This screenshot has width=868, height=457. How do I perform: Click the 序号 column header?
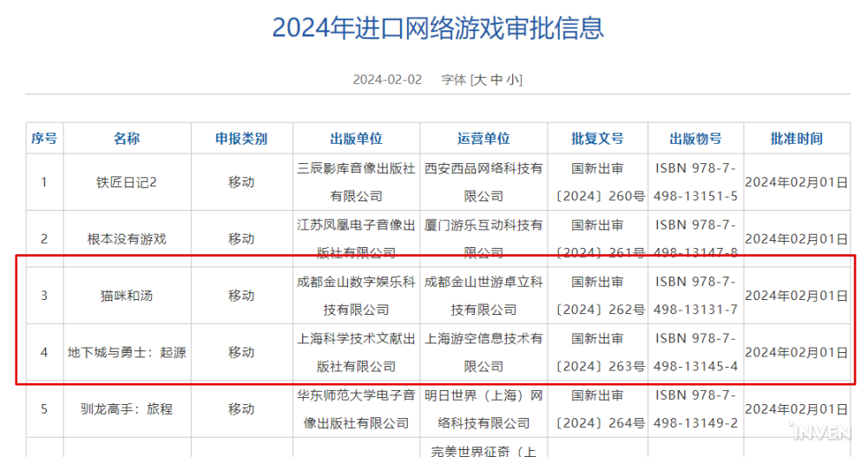[44, 139]
